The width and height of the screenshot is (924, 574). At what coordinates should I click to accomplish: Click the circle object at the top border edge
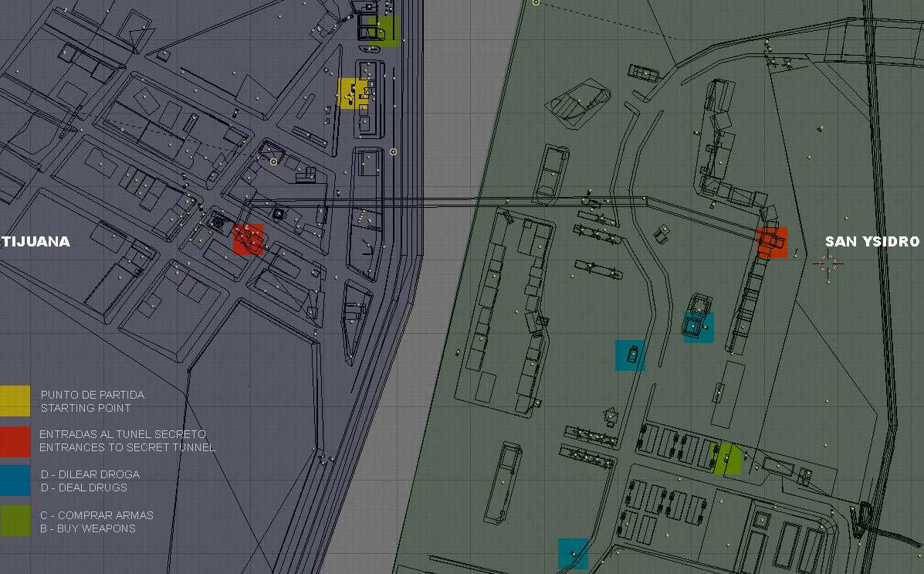536,2
